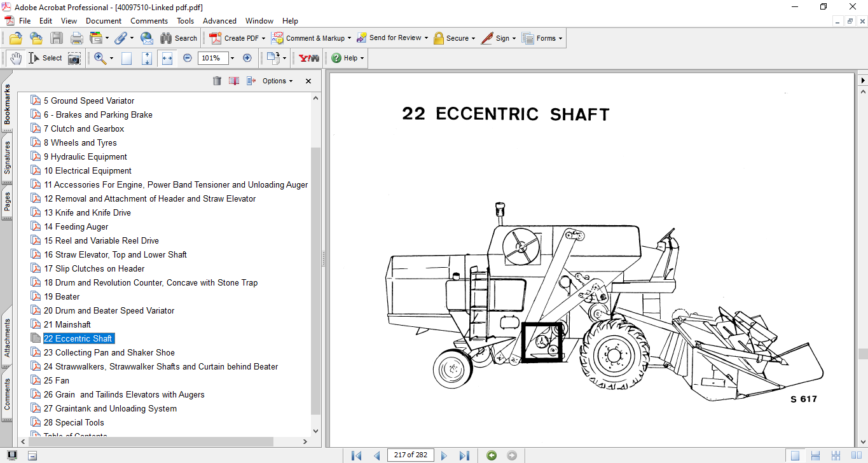Click the Print icon in toolbar
This screenshot has height=463, width=868.
76,38
